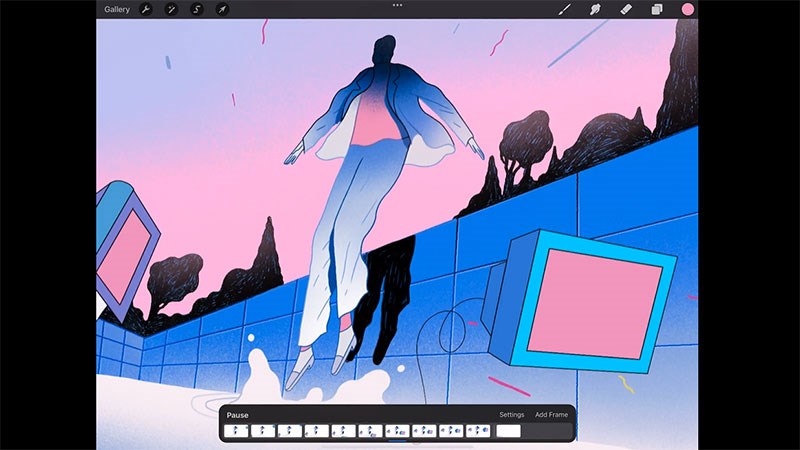This screenshot has height=450, width=800.
Task: Select the Eraser tool
Action: pyautogui.click(x=626, y=9)
